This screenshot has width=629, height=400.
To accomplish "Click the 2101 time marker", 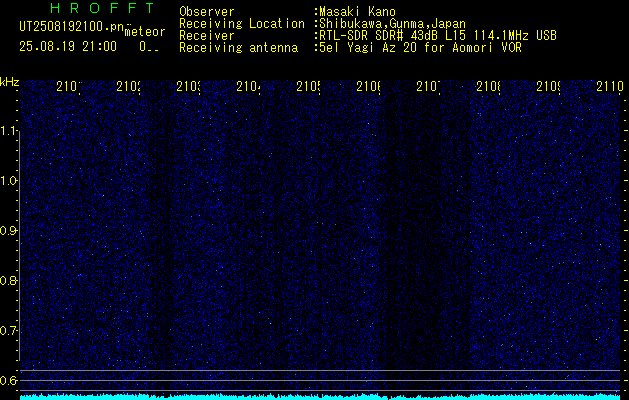I will [69, 86].
